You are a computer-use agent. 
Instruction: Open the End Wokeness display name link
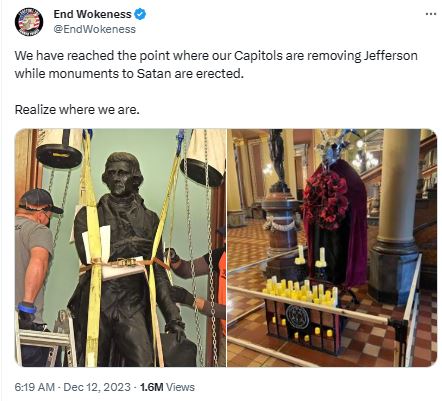[x=92, y=14]
